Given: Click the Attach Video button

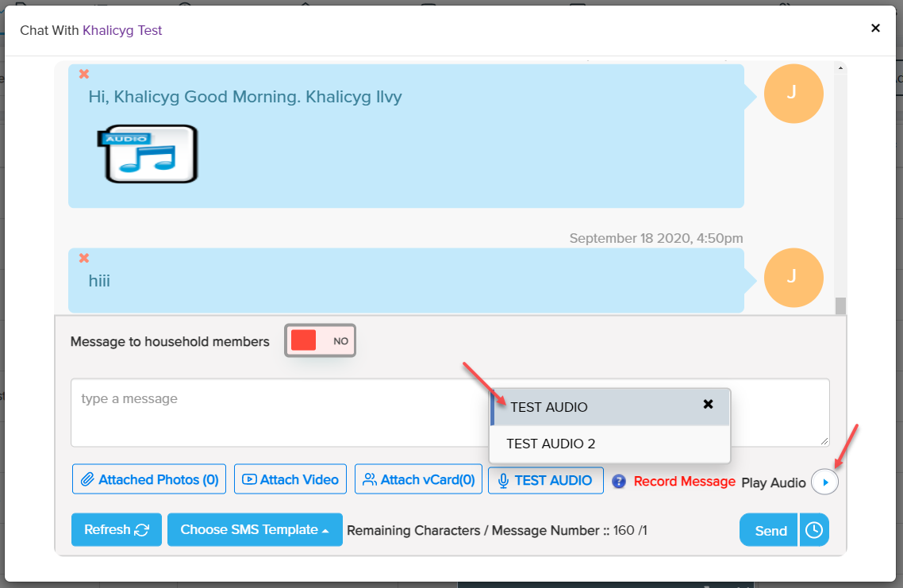Looking at the screenshot, I should [x=290, y=479].
